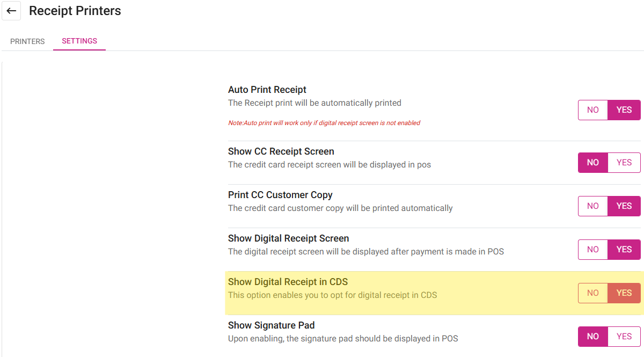Turn on Print CC Customer Copy

tap(624, 206)
